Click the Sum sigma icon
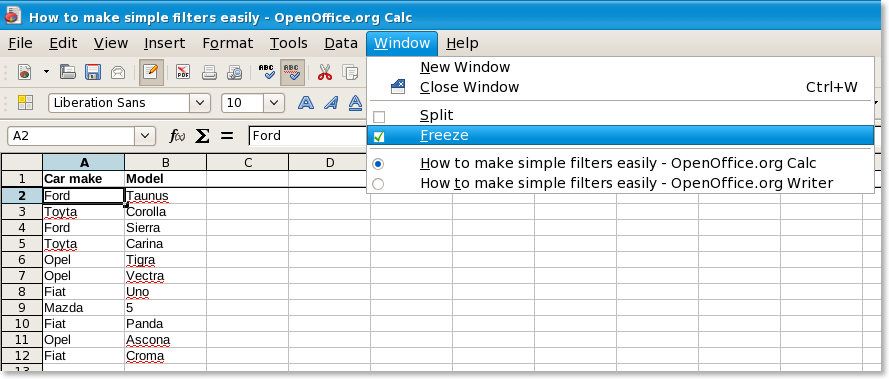Viewport: 889px width, 379px height. pyautogui.click(x=202, y=136)
